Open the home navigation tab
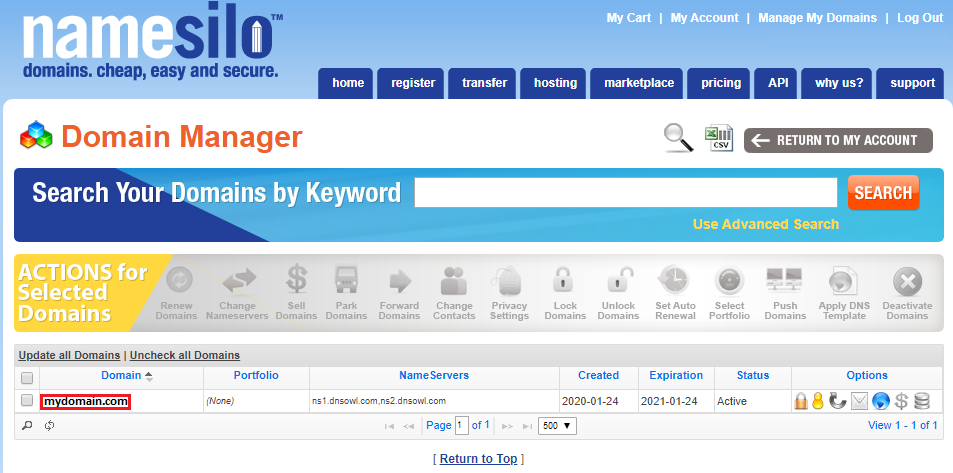This screenshot has width=953, height=473. [346, 83]
